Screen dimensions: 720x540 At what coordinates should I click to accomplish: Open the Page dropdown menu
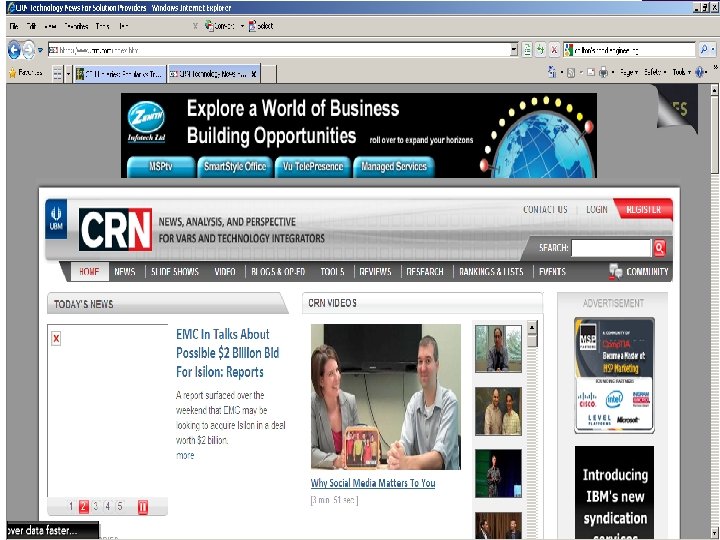pyautogui.click(x=629, y=73)
